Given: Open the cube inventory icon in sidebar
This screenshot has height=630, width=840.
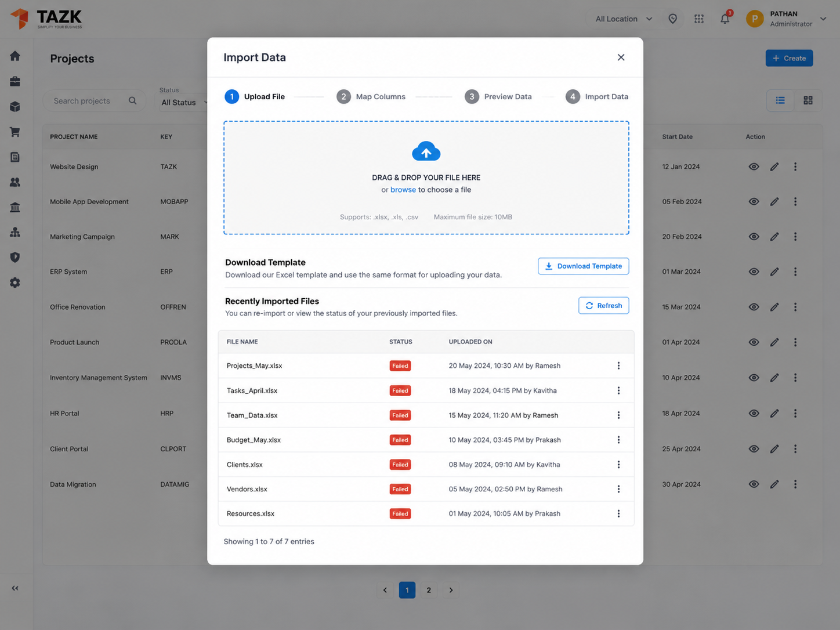Looking at the screenshot, I should 15,107.
